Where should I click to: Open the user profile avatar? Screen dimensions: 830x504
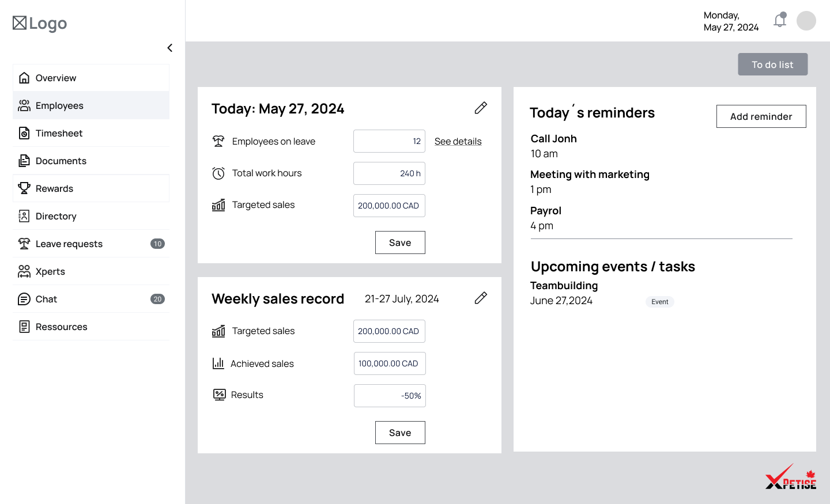coord(806,21)
